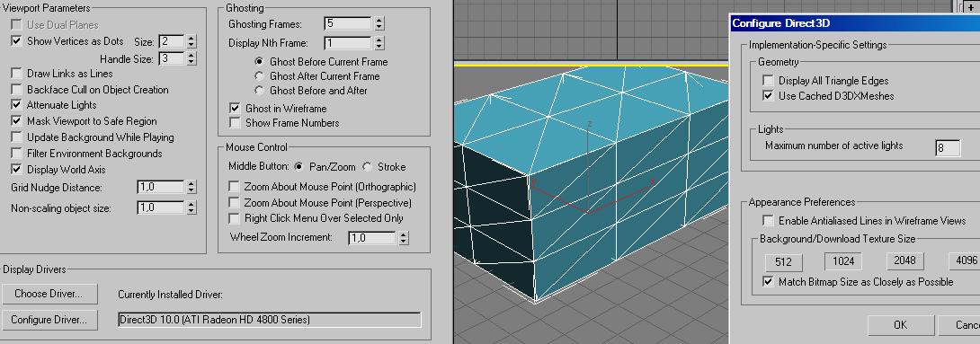980x344 pixels.
Task: Click the Handle Size value field
Action: (x=171, y=58)
